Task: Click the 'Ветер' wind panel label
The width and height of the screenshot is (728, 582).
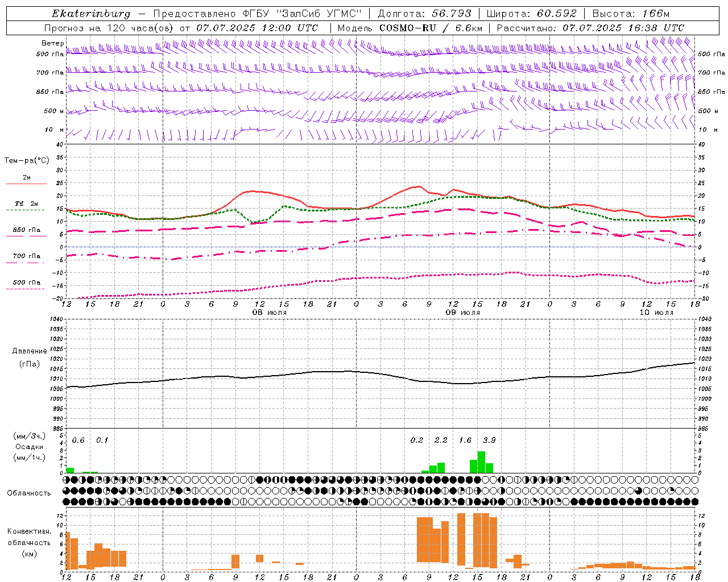Action: (52, 43)
